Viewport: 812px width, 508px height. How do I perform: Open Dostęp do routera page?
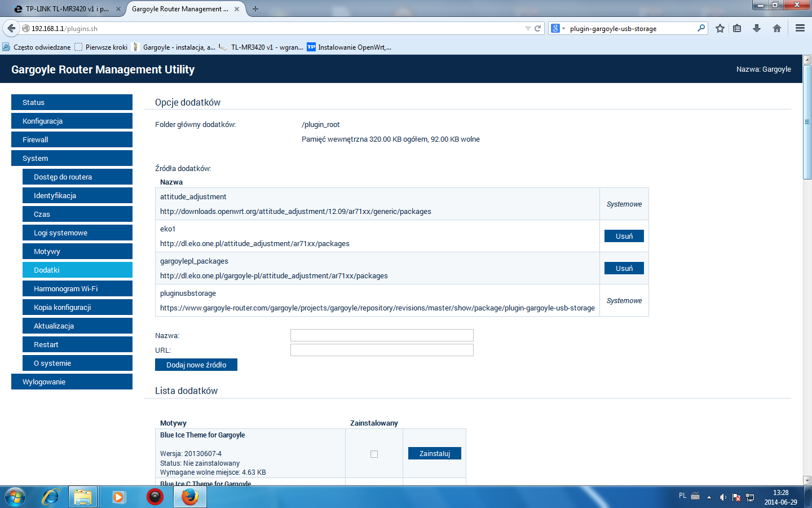click(x=77, y=177)
